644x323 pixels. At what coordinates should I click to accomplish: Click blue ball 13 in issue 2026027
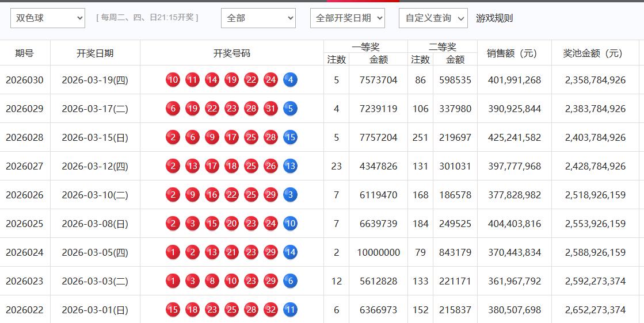(291, 166)
